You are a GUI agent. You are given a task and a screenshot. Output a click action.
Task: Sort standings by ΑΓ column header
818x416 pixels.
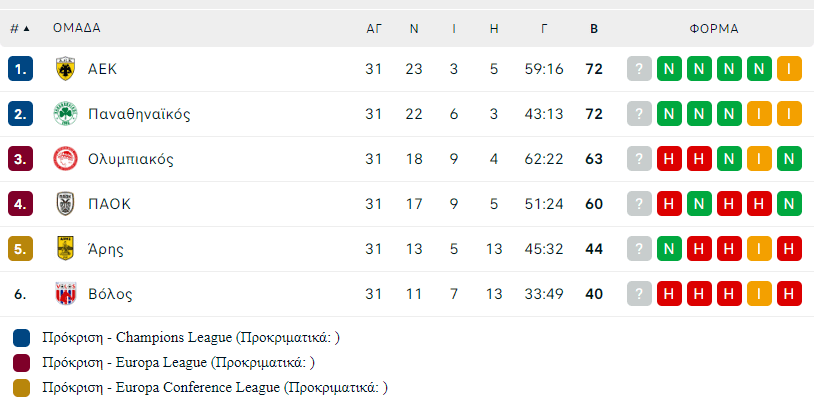click(374, 28)
